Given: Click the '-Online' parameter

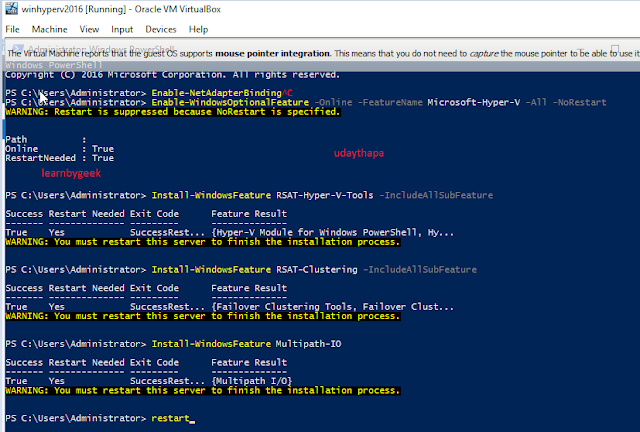Looking at the screenshot, I should point(333,102).
